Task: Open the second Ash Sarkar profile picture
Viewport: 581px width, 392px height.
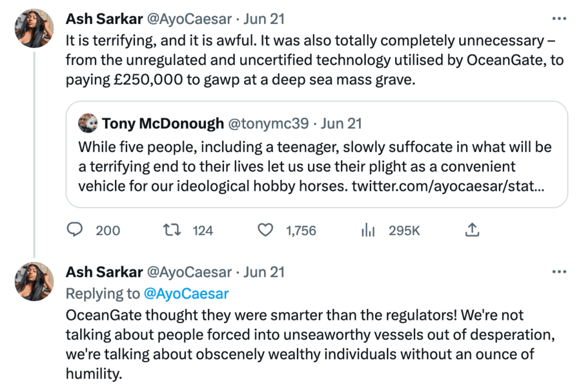Action: point(34,282)
